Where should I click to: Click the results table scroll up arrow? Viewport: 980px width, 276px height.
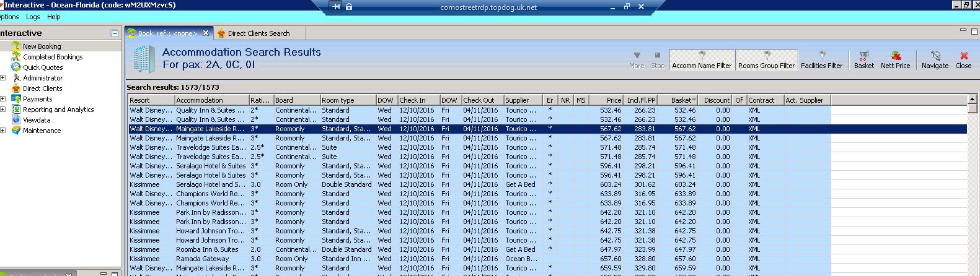tap(972, 99)
